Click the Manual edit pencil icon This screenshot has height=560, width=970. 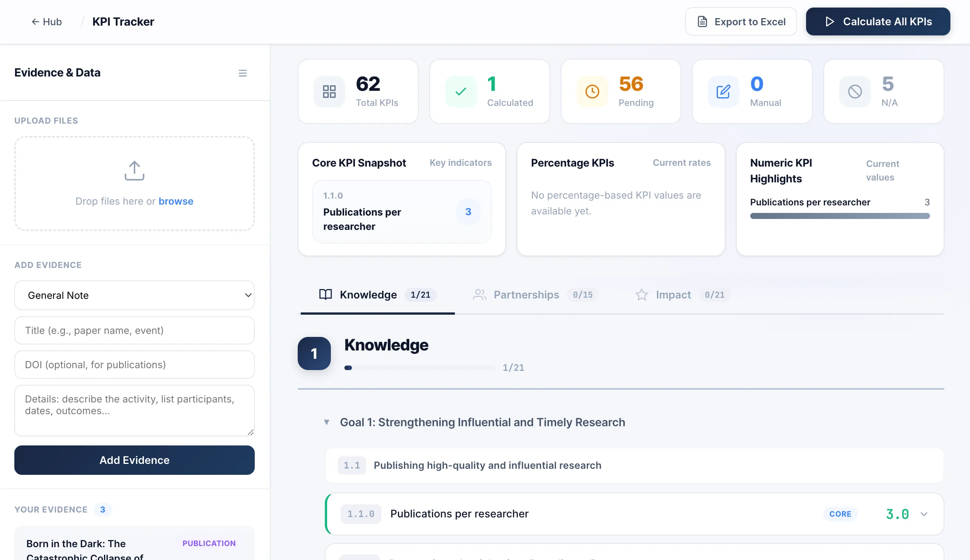click(x=723, y=92)
